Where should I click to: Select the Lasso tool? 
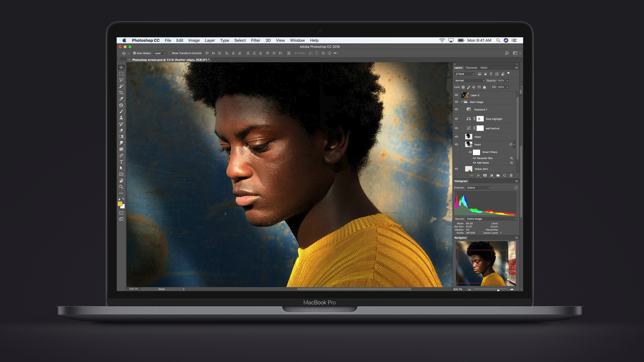point(121,80)
